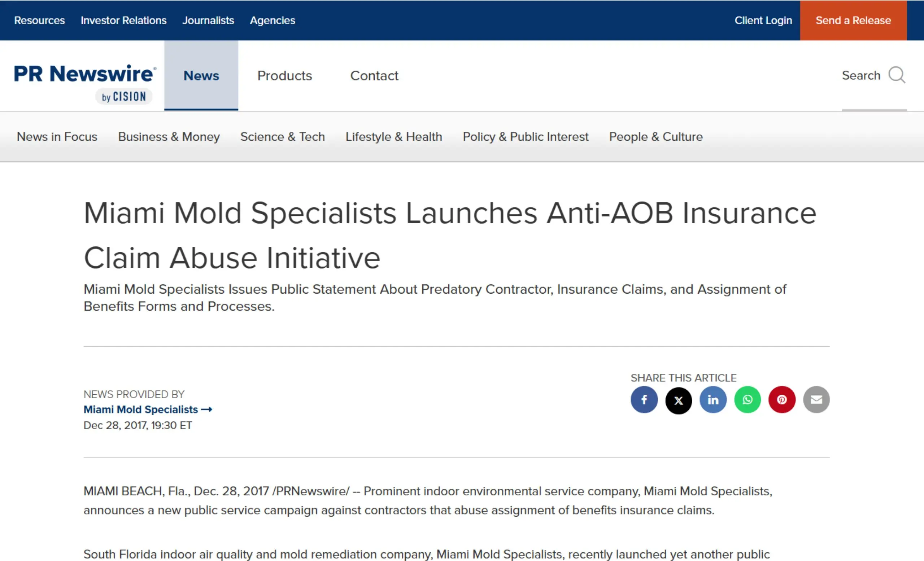Open Lifestyle & Health category
This screenshot has height=561, width=924.
click(394, 137)
